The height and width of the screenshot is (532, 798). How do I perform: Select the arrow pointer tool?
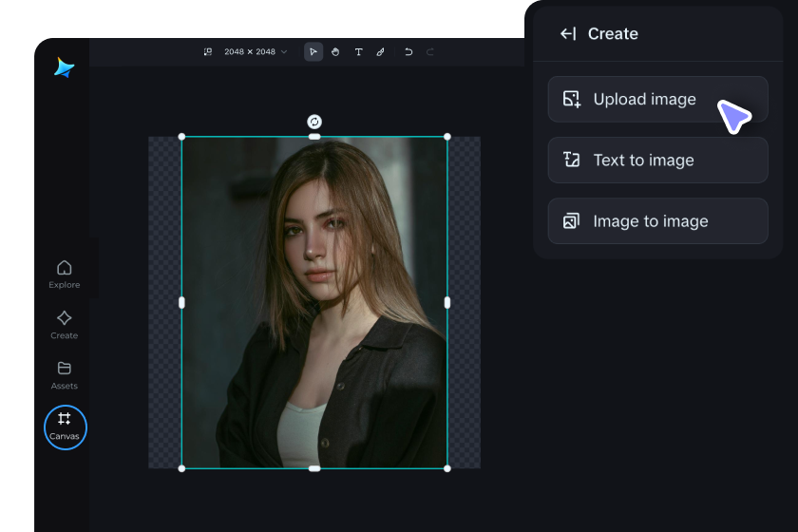313,51
